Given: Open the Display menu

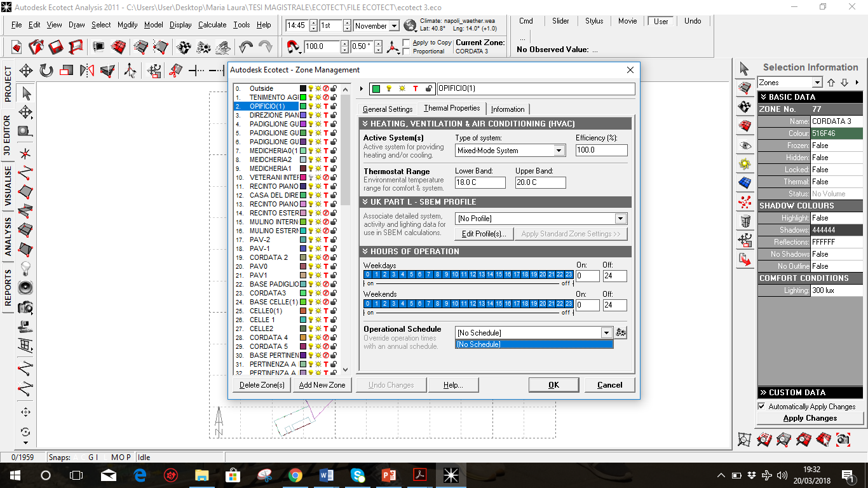Looking at the screenshot, I should [x=180, y=25].
